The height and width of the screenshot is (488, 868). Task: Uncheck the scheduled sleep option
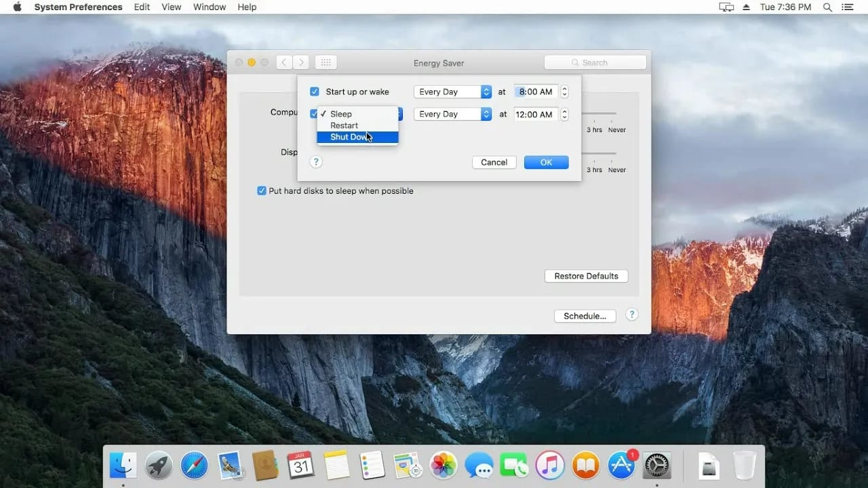click(x=314, y=114)
